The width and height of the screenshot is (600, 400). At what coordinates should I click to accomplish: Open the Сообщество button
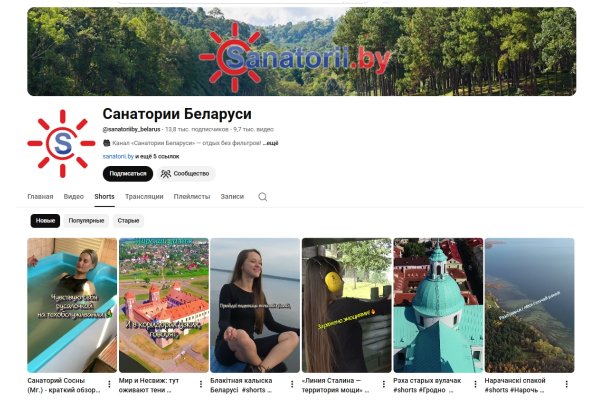click(186, 174)
